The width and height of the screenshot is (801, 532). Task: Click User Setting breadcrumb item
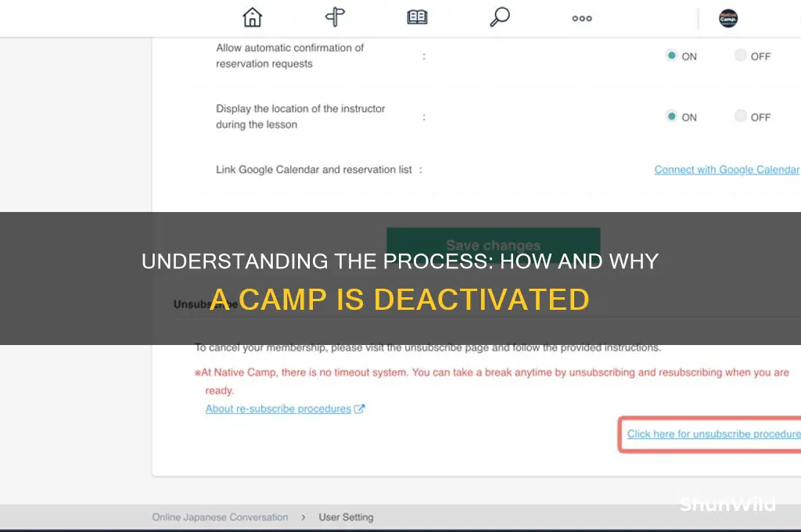click(346, 517)
